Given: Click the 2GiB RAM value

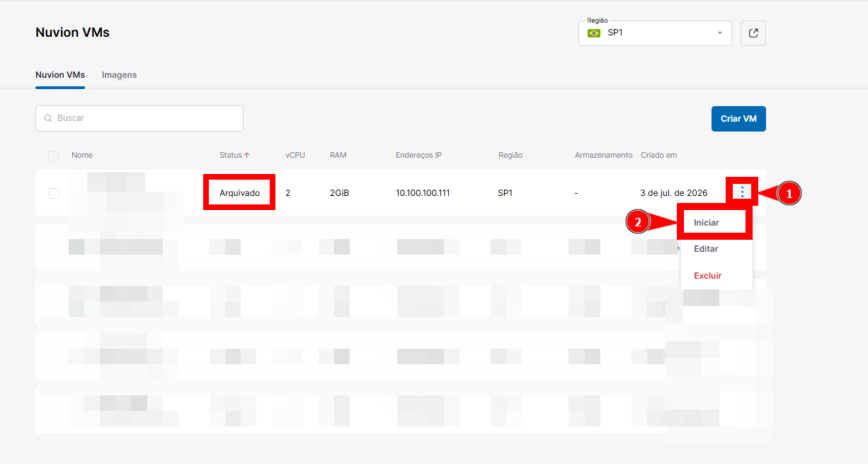Looking at the screenshot, I should 340,192.
